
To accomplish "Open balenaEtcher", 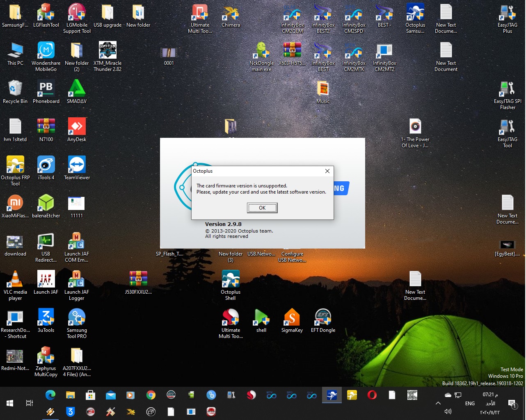I will [46, 207].
